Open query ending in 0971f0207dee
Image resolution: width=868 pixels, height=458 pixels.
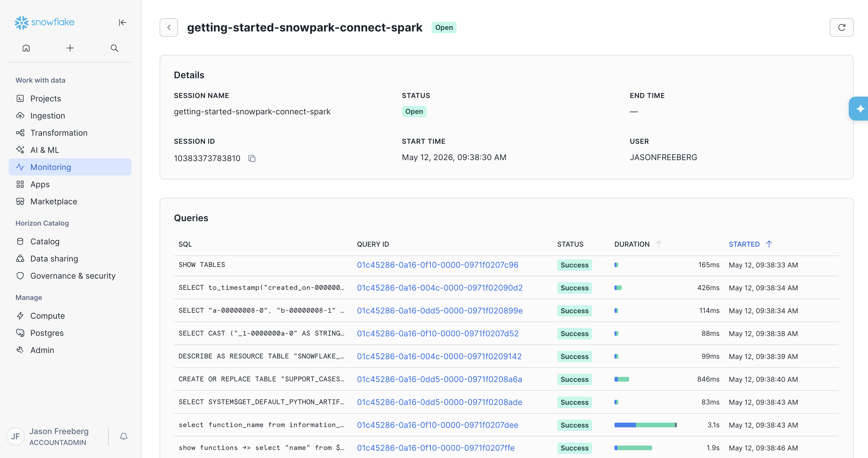[437, 425]
